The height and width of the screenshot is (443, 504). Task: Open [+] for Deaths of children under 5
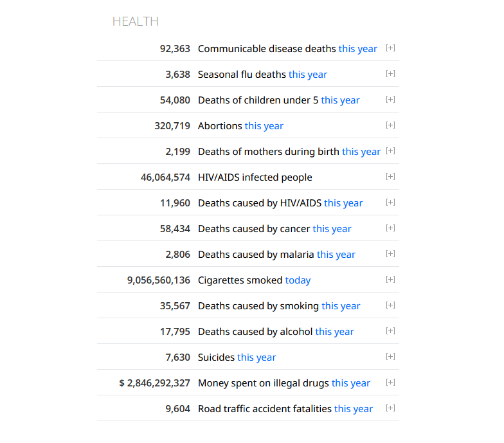pyautogui.click(x=390, y=99)
